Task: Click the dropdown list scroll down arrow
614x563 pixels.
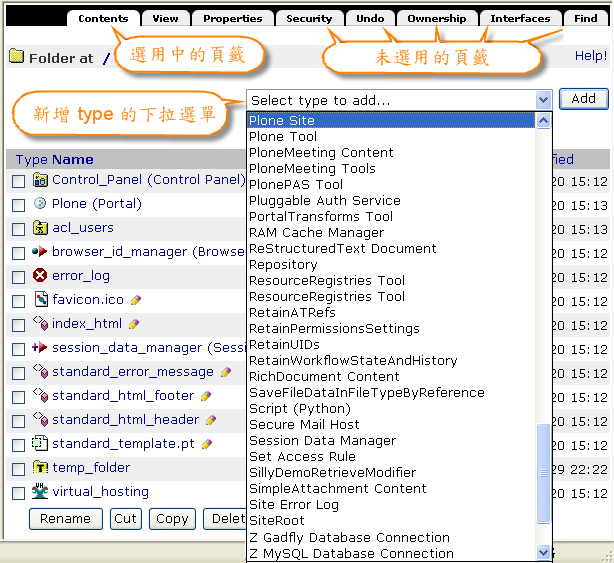Action: 544,552
